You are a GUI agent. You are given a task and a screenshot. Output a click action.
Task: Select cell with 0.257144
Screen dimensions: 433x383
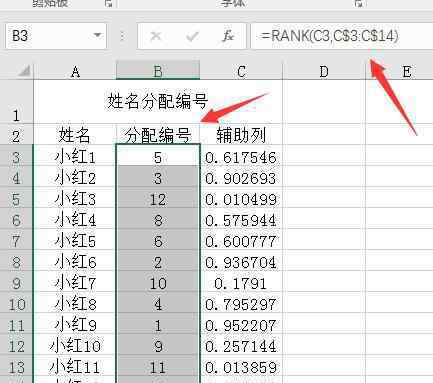pos(241,344)
